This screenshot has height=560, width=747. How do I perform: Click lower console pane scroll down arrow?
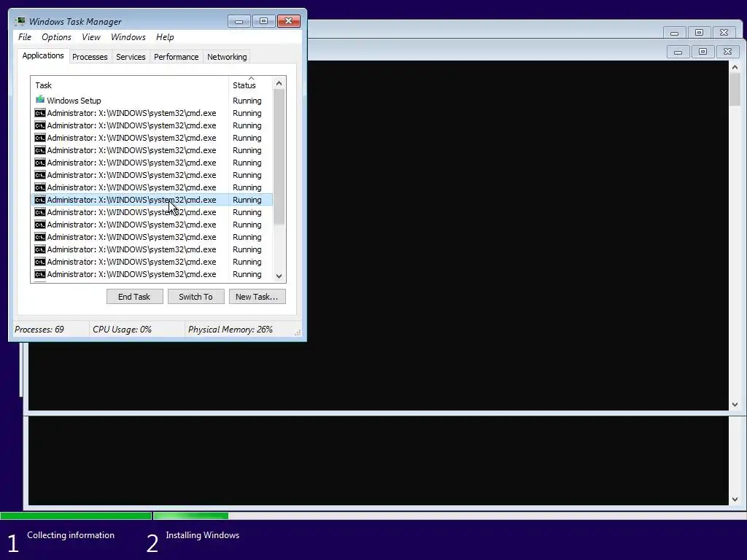pyautogui.click(x=735, y=499)
